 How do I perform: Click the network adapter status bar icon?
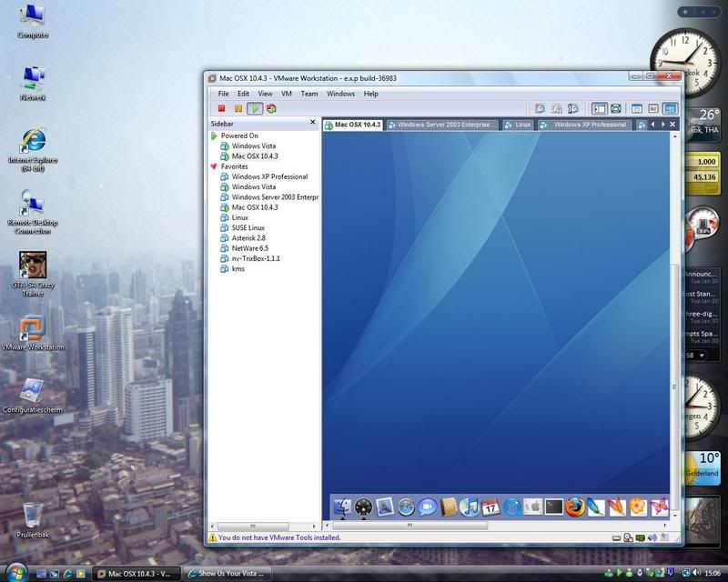coord(641,537)
